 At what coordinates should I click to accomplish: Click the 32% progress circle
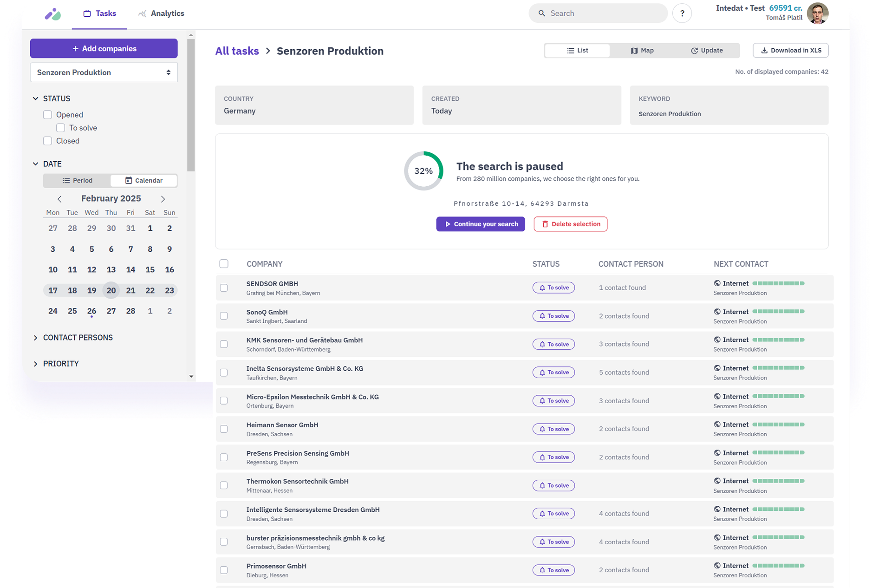click(x=423, y=171)
